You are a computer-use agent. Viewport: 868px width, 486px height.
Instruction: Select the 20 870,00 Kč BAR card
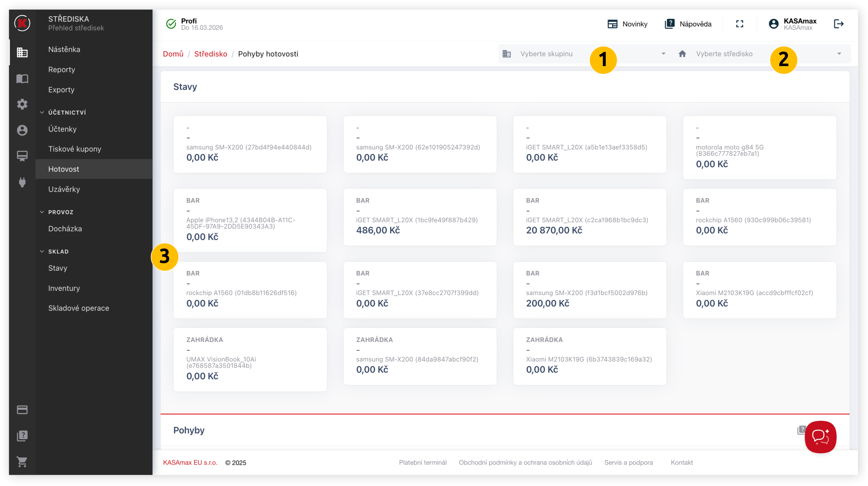point(589,217)
